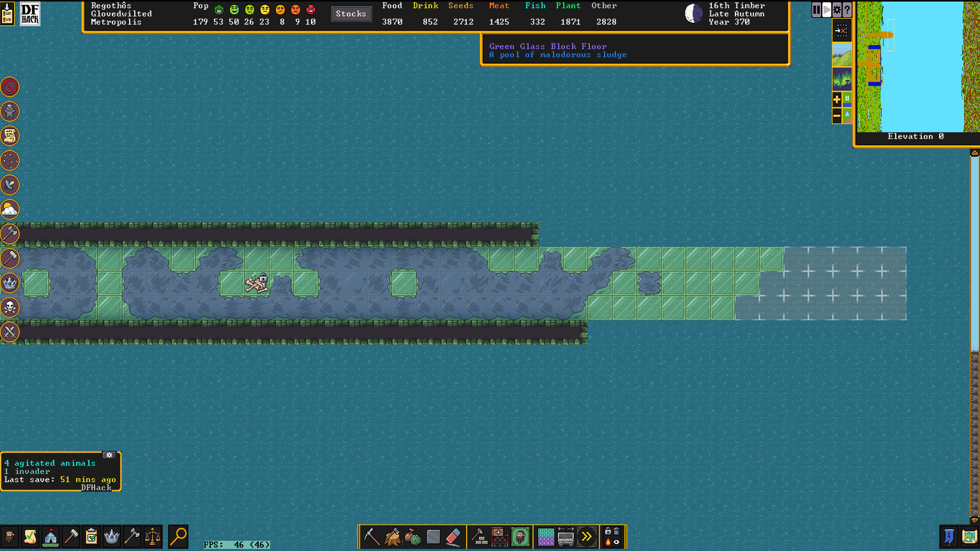Open the weather cloud alert

tap(10, 209)
